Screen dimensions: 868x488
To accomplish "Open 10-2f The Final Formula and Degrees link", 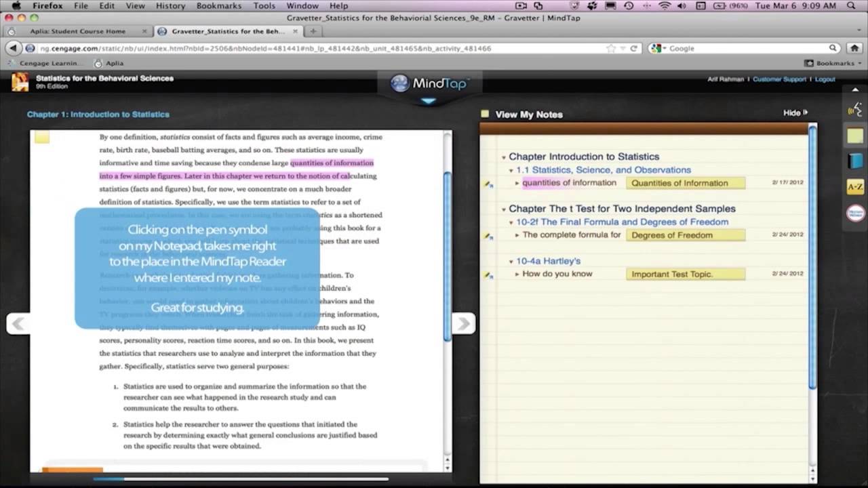I will (x=622, y=222).
